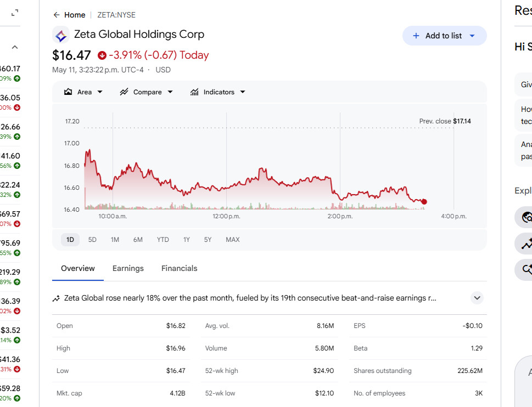The width and height of the screenshot is (532, 407).
Task: Switch chart to 1M range
Action: pos(115,240)
